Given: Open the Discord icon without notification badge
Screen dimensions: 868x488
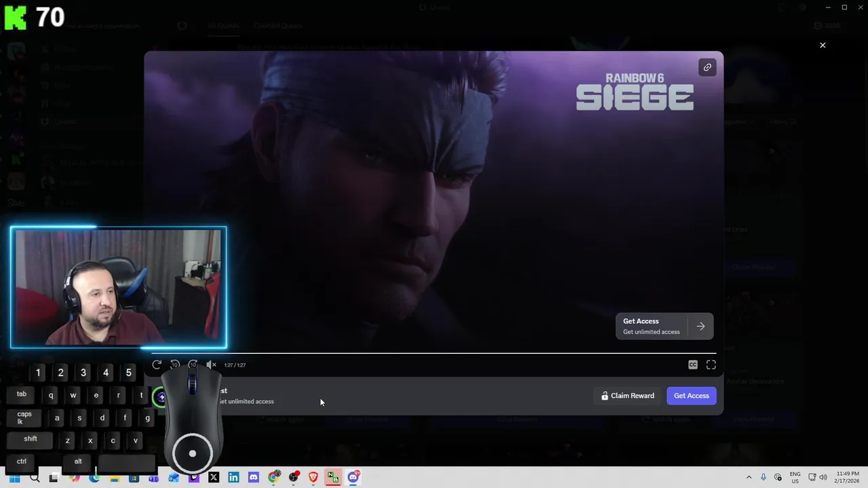Looking at the screenshot, I should point(254,477).
